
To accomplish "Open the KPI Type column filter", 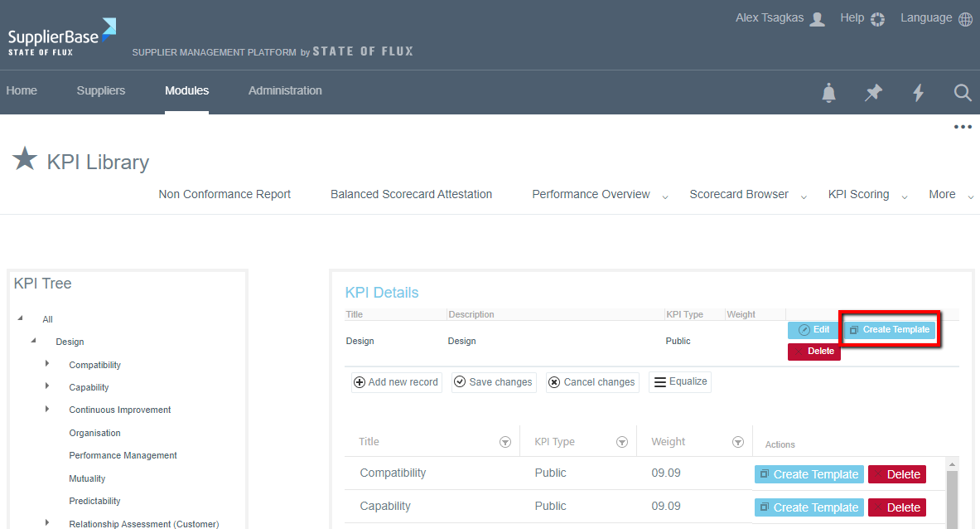I will pyautogui.click(x=622, y=443).
